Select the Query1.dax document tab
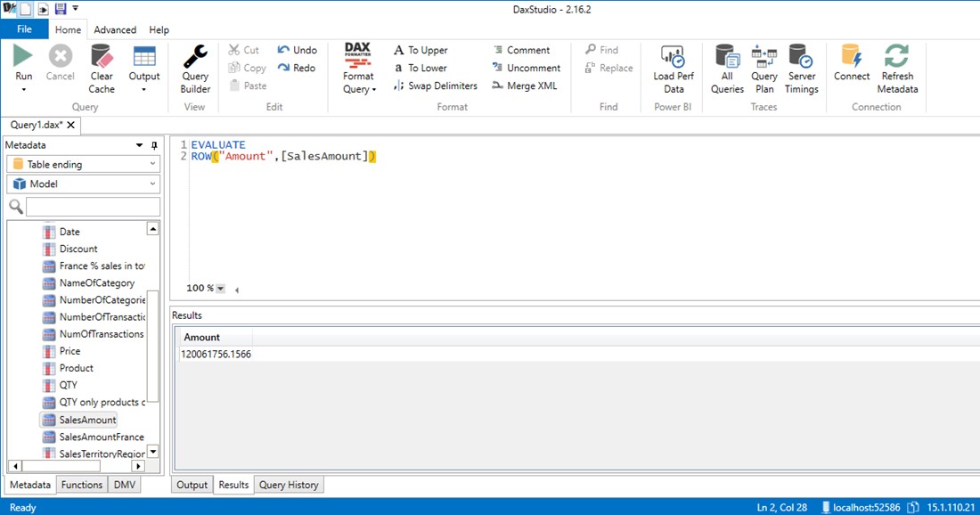The width and height of the screenshot is (980, 515). click(x=37, y=125)
